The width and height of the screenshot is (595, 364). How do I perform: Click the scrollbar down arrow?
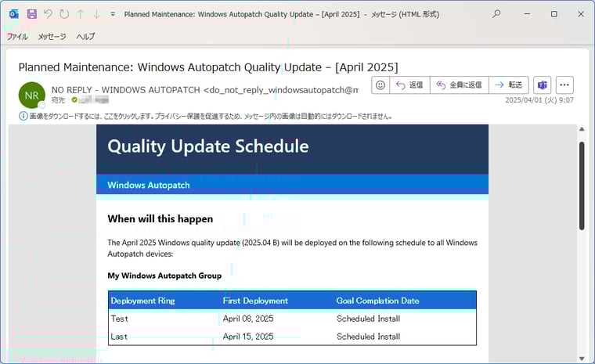tap(582, 359)
